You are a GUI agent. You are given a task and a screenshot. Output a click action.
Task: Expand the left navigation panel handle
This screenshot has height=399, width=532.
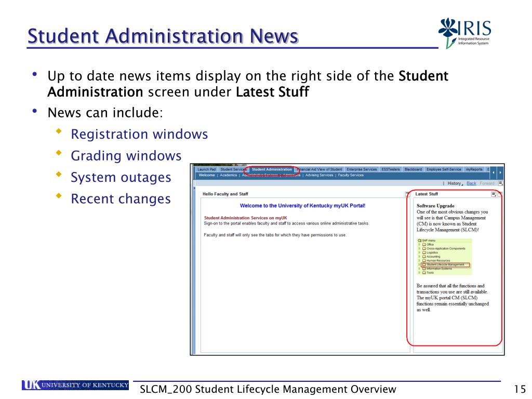(194, 188)
